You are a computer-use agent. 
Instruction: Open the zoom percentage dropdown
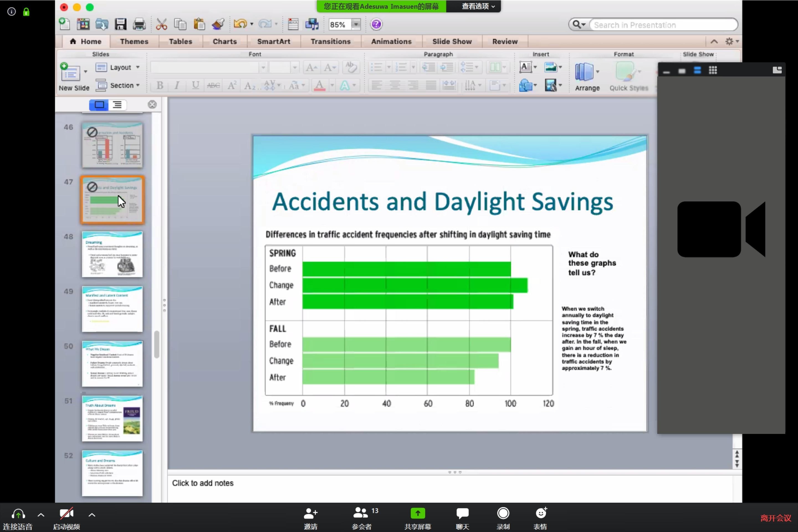(x=355, y=24)
